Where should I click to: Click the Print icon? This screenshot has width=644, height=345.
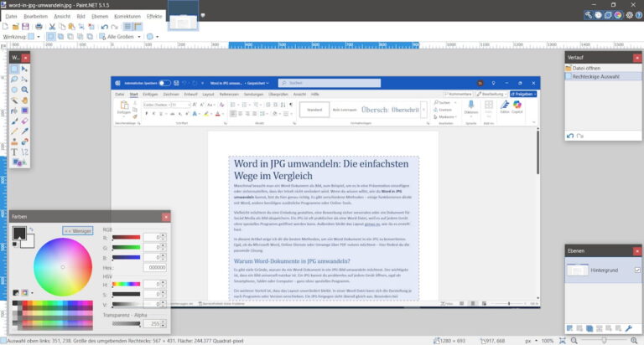click(x=39, y=27)
